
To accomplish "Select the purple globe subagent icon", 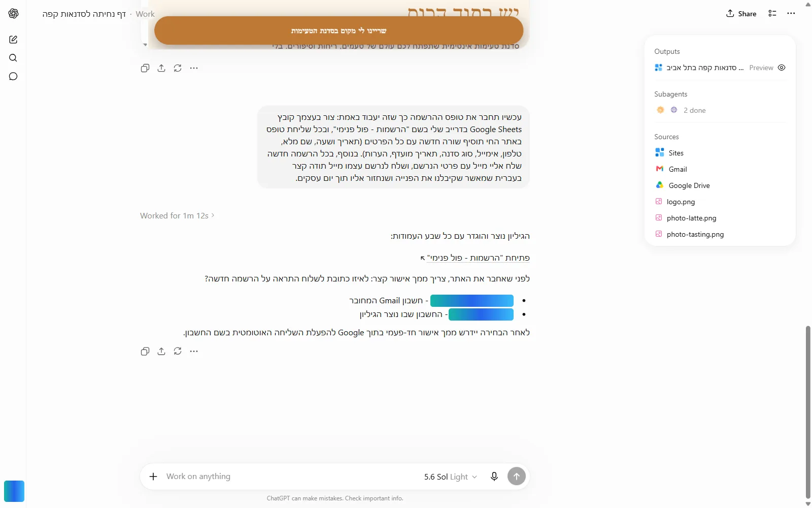I will [x=674, y=110].
